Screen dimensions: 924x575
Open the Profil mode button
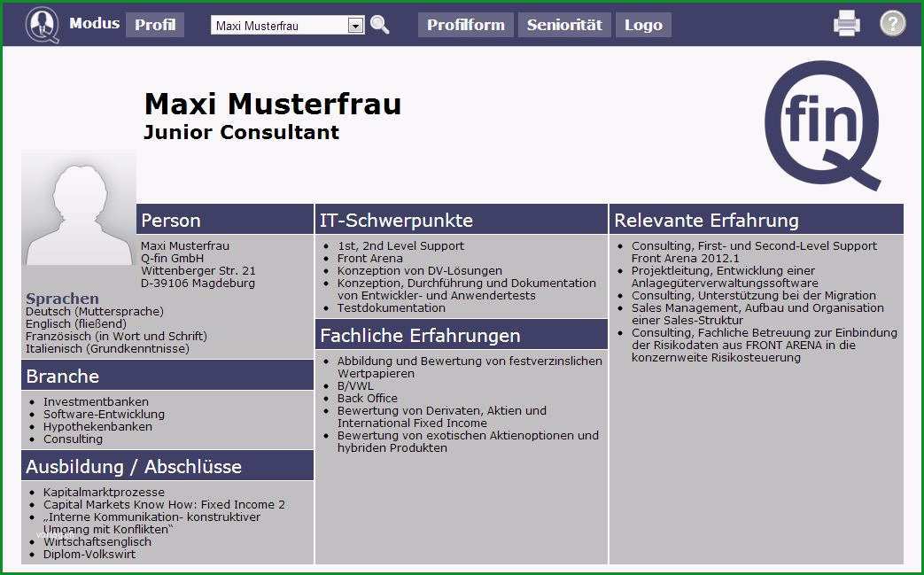[x=155, y=25]
